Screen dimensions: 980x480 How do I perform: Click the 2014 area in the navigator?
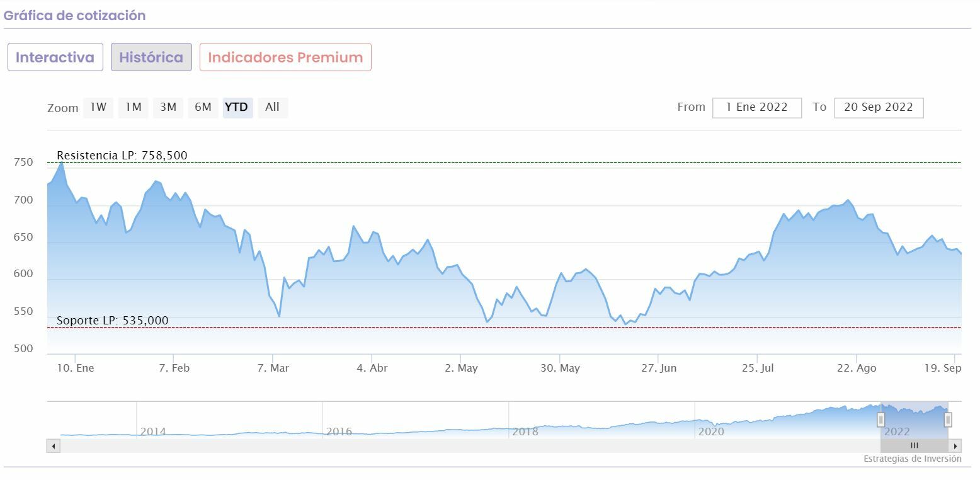(x=153, y=431)
